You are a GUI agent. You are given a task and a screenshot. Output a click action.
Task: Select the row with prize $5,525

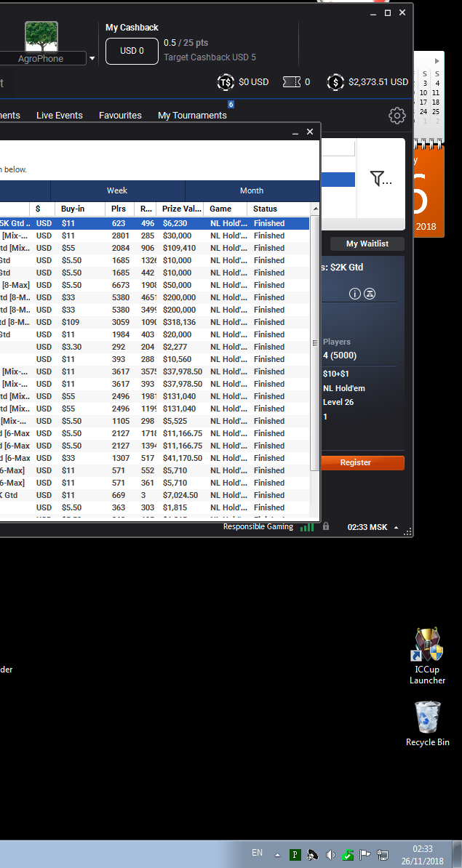click(x=154, y=421)
